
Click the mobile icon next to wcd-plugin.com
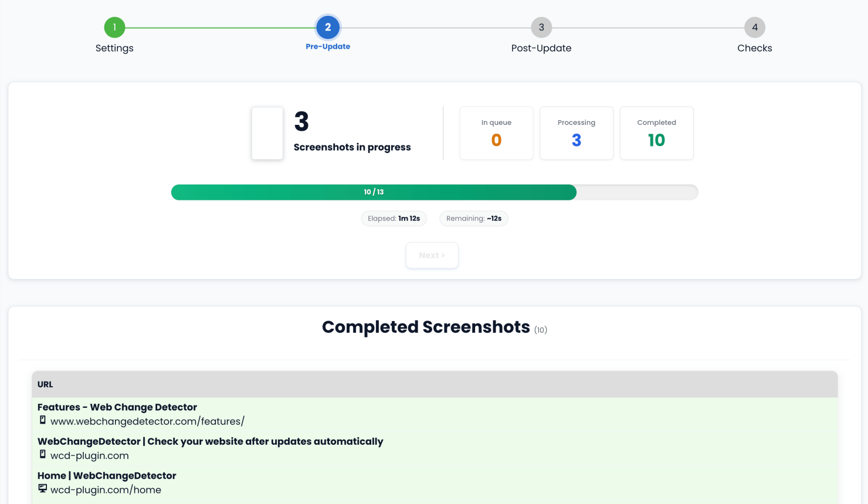(x=42, y=454)
